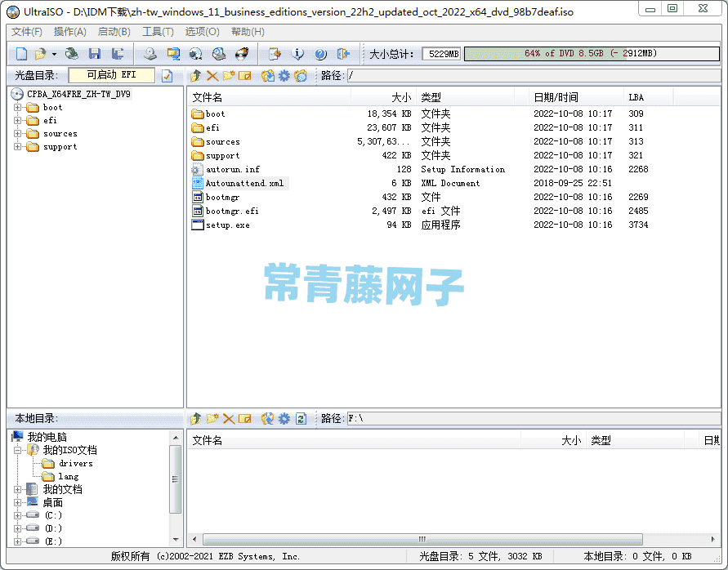The image size is (728, 570).
Task: Click the question mark help icon
Action: pos(320,54)
